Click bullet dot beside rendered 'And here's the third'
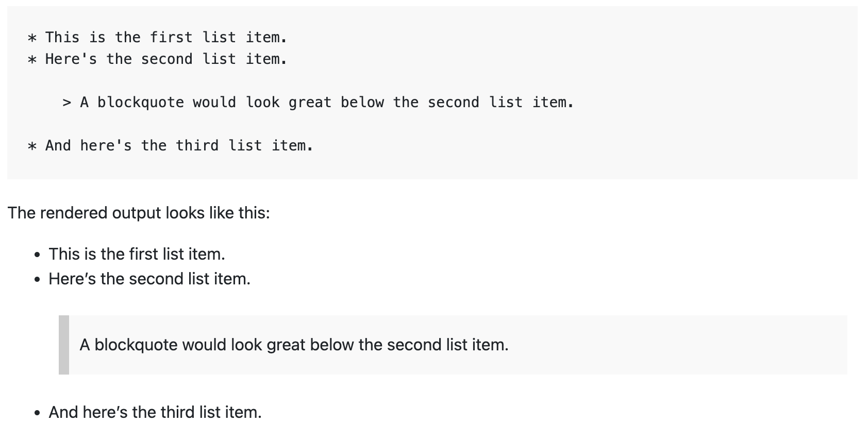 [x=37, y=413]
